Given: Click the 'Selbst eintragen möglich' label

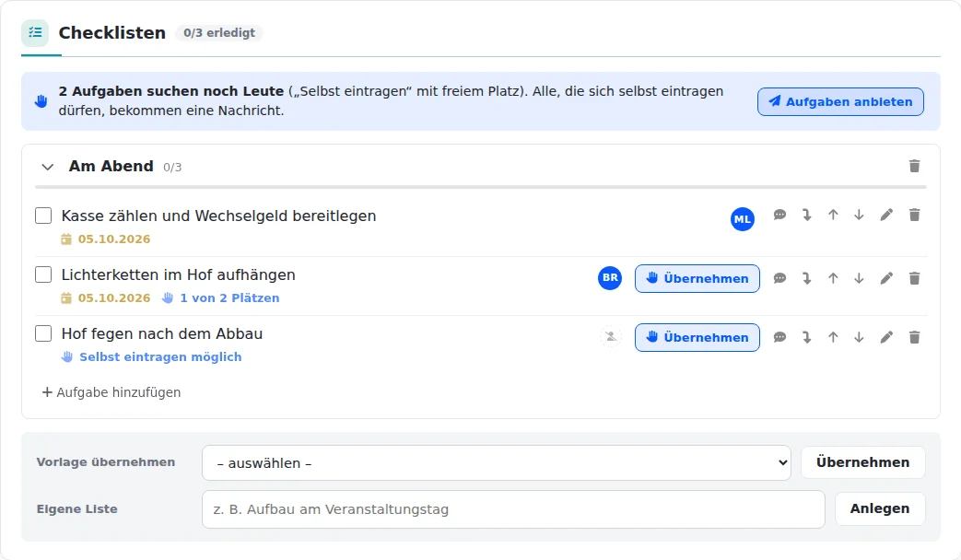Looking at the screenshot, I should tap(151, 356).
